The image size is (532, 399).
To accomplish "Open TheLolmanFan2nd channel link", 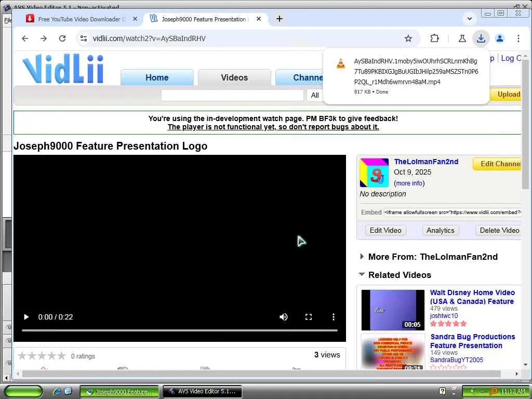I will pyautogui.click(x=426, y=162).
